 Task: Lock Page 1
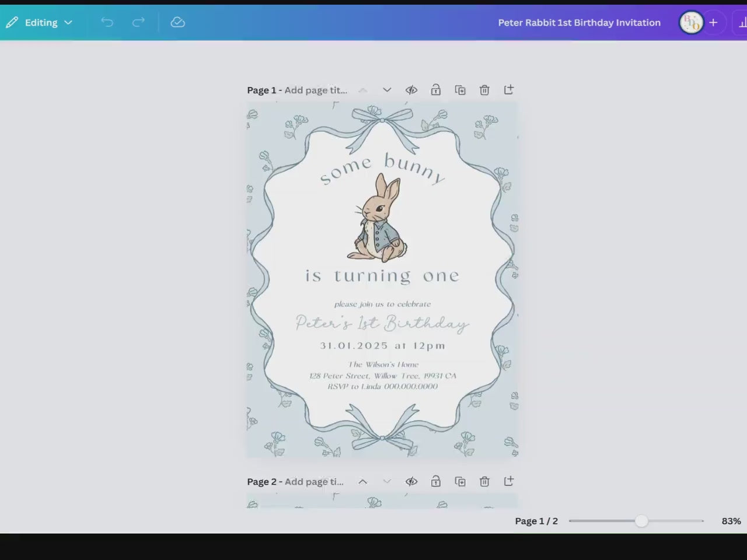pos(435,90)
